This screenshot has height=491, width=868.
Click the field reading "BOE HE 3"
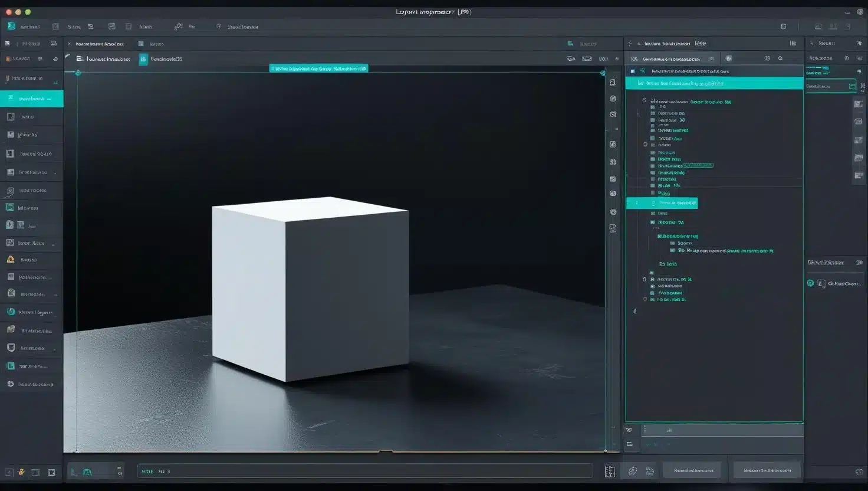pyautogui.click(x=365, y=471)
